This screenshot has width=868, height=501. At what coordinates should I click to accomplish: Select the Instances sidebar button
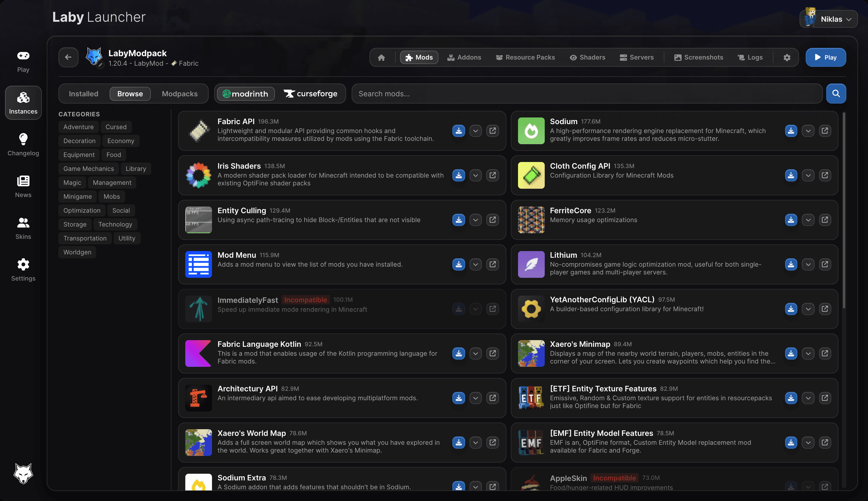tap(23, 102)
